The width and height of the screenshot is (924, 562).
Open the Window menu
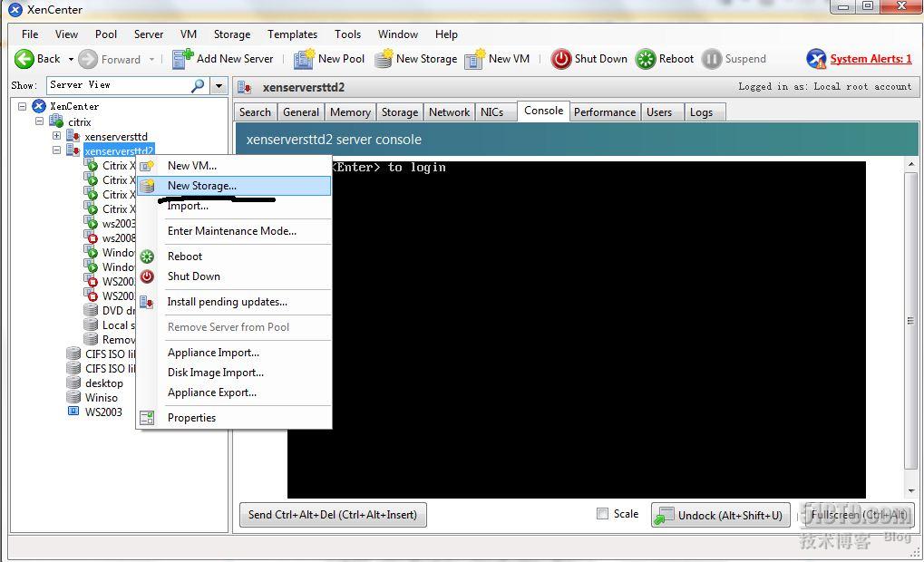pyautogui.click(x=398, y=34)
